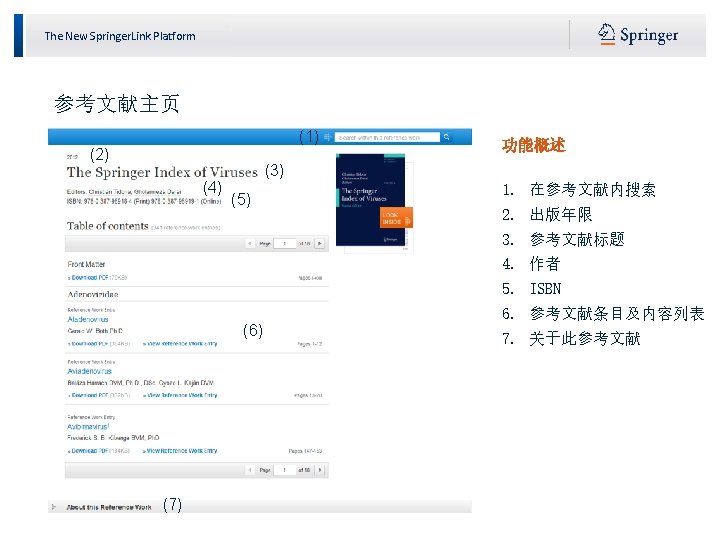
Task: Go to previous page in top pagination bar
Action: click(x=249, y=243)
